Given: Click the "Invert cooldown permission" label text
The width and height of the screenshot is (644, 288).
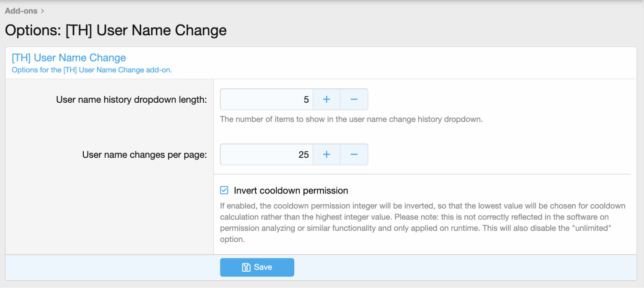Looking at the screenshot, I should (x=291, y=190).
